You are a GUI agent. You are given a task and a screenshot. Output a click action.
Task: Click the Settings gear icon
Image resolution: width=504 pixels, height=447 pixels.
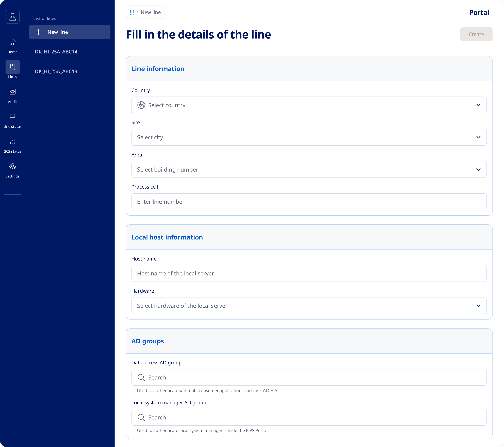click(12, 166)
